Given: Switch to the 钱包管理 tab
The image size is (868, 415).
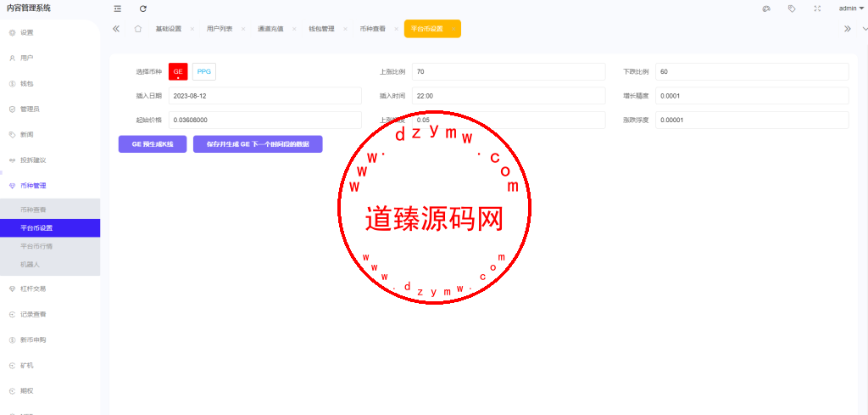Looking at the screenshot, I should click(321, 29).
